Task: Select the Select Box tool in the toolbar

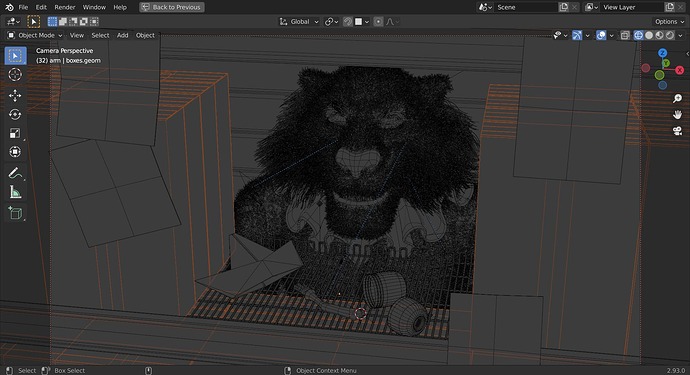Action: click(x=15, y=56)
